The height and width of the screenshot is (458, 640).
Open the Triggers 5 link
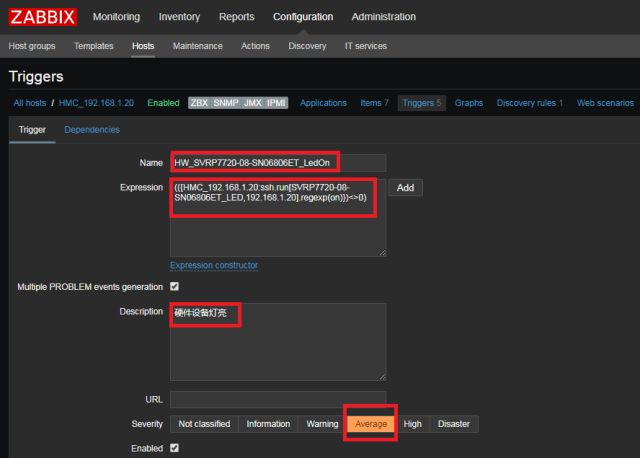pyautogui.click(x=422, y=103)
